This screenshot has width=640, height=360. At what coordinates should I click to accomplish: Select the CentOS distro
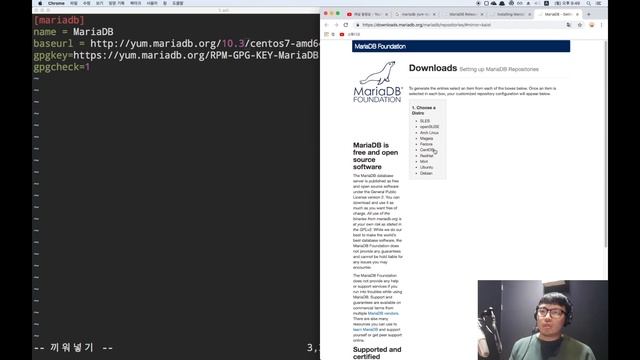pos(427,150)
